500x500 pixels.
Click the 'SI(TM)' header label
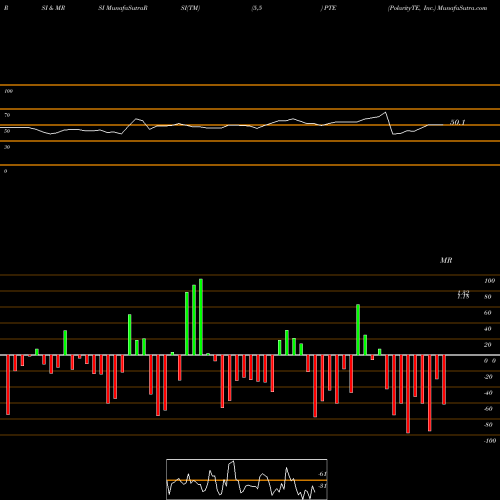coord(190,8)
